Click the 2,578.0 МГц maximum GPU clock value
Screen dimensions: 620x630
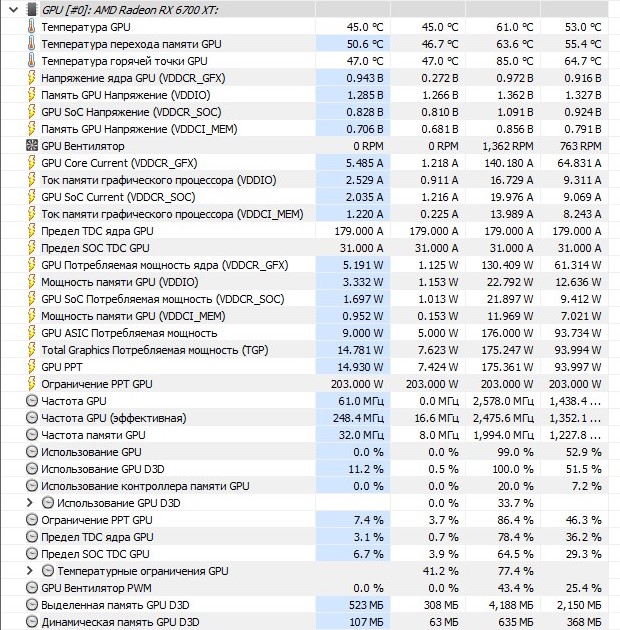click(503, 401)
